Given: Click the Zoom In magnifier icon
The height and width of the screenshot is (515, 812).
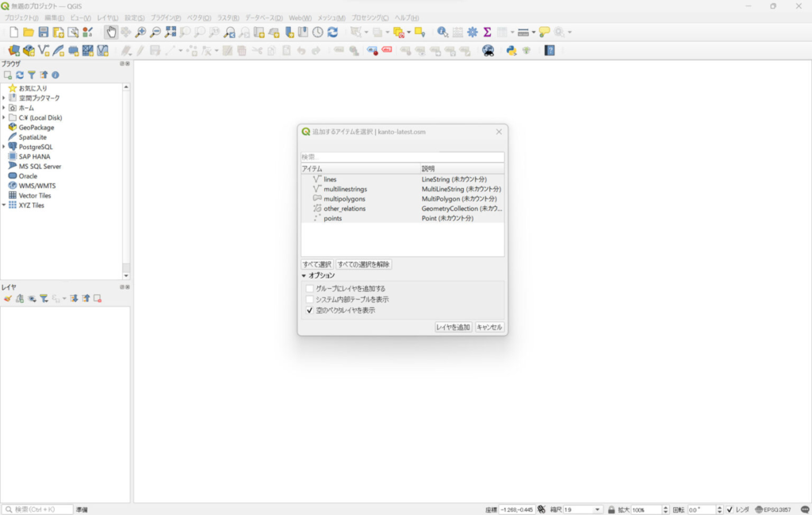Looking at the screenshot, I should (140, 32).
